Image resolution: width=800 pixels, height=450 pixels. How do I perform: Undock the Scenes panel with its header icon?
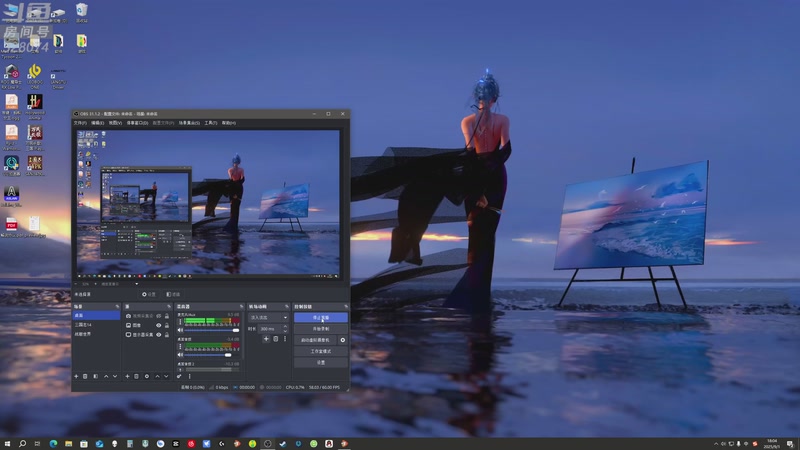pyautogui.click(x=117, y=307)
